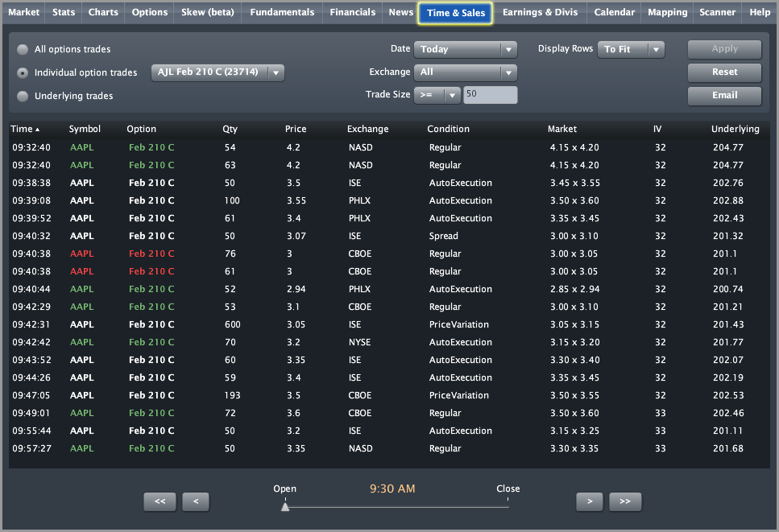Sort by the Underlying column header

735,129
